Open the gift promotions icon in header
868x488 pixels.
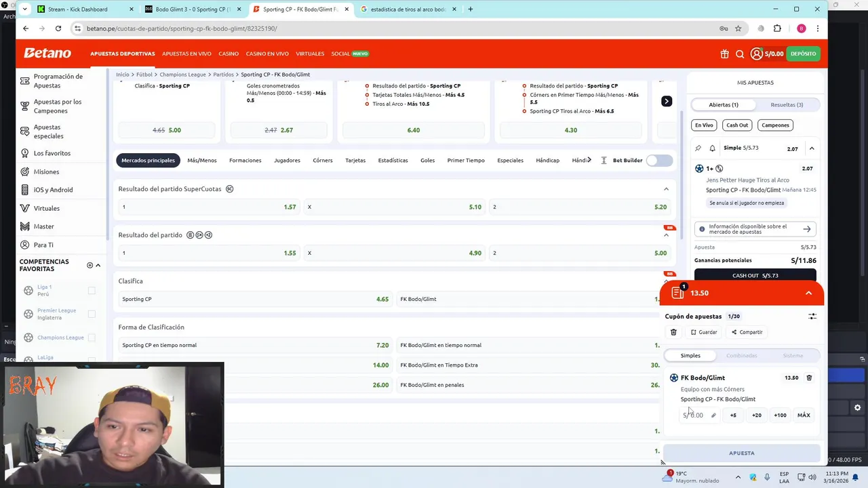(x=724, y=54)
